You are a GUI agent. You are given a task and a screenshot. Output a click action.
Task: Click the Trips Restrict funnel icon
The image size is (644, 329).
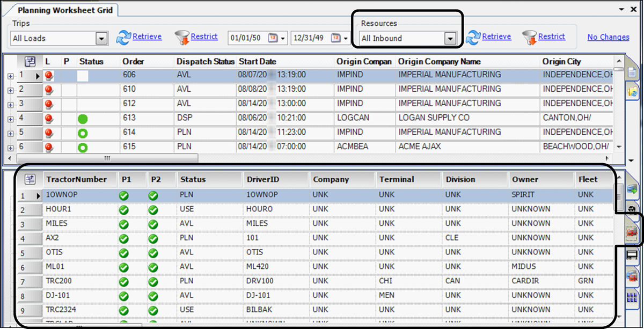pyautogui.click(x=182, y=37)
